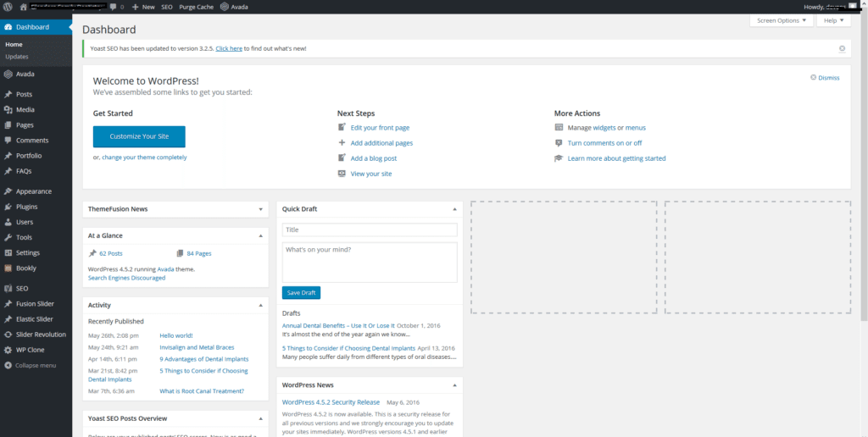Viewport: 868px width, 437px height.
Task: Click the FAQs pin icon in sidebar
Action: pos(8,171)
